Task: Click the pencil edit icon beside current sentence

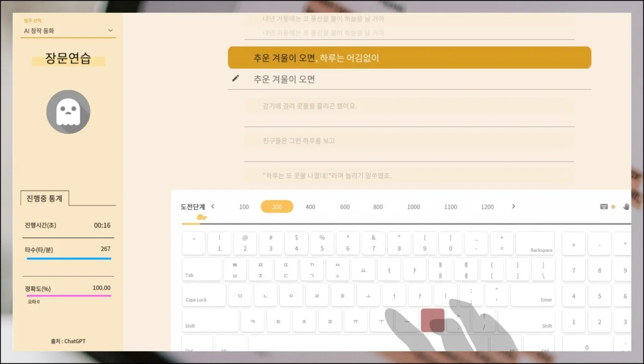Action: [235, 78]
